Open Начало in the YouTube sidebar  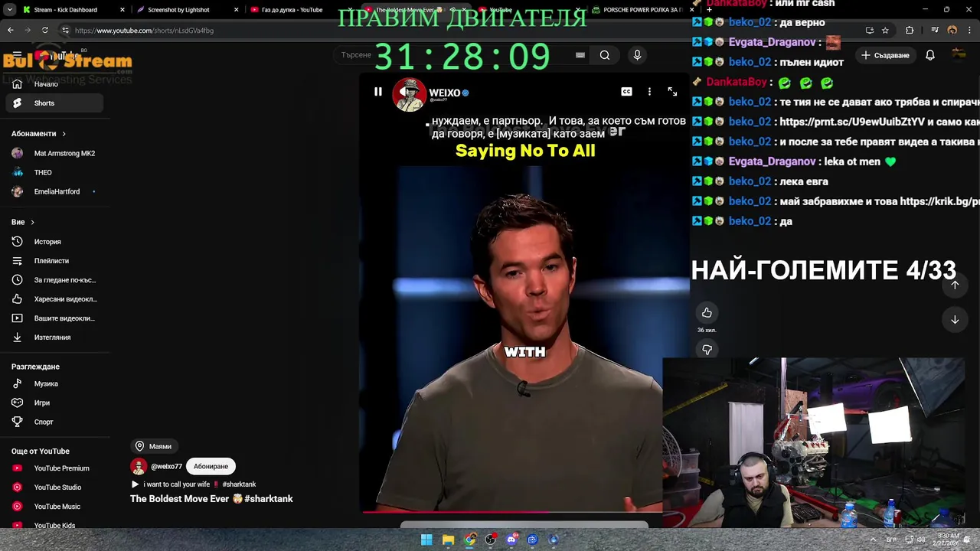click(x=54, y=84)
